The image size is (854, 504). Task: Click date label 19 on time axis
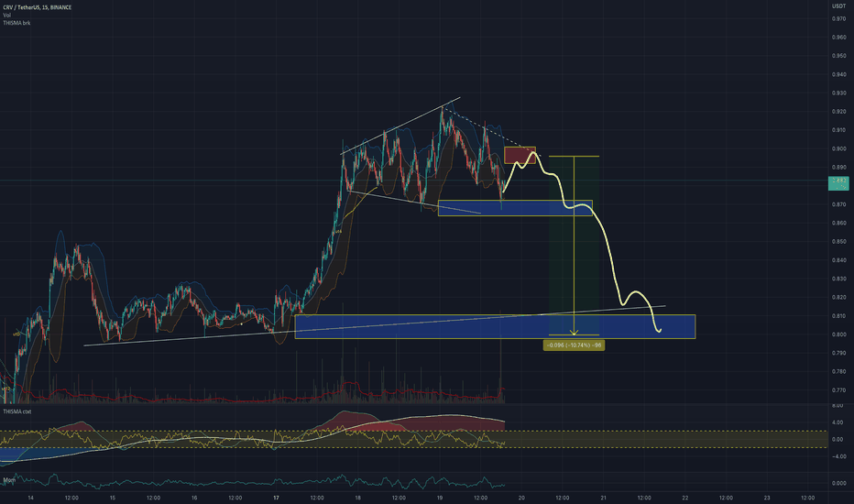(440, 498)
